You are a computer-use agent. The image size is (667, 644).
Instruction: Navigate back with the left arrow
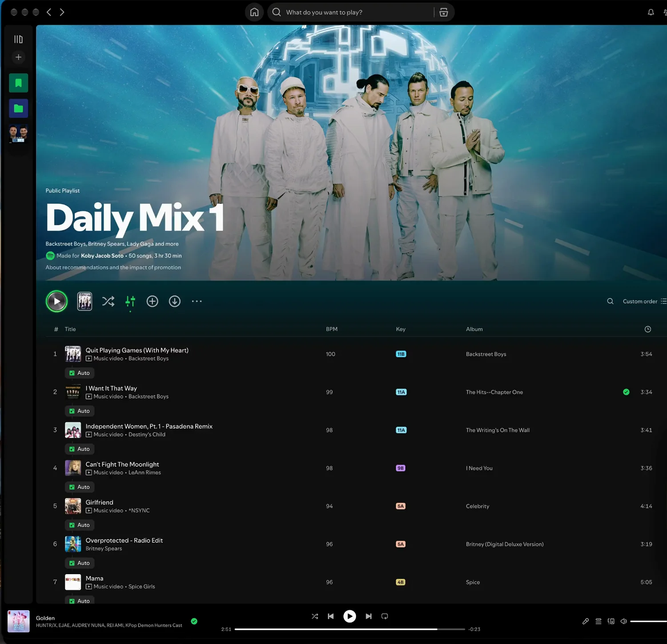[49, 12]
